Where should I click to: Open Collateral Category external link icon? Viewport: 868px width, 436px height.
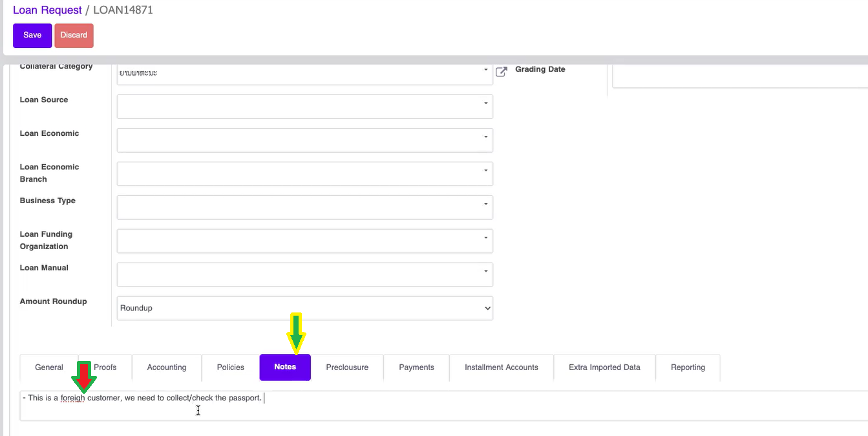(501, 72)
